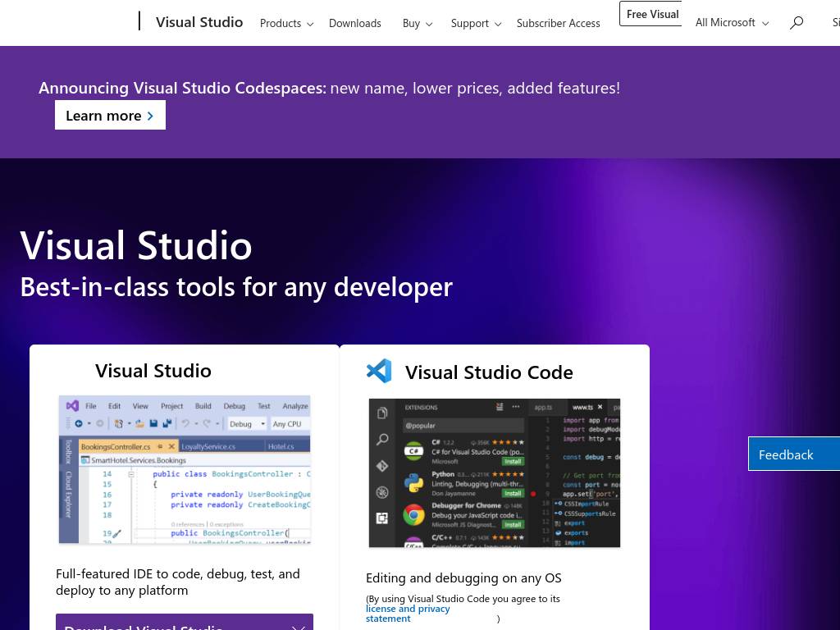This screenshot has height=630, width=840.
Task: Click the Feedback button
Action: tap(793, 454)
